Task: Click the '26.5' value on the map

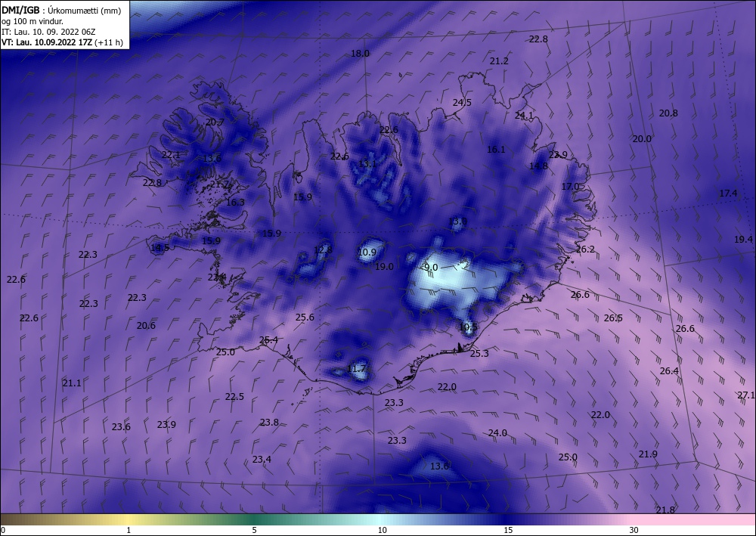Action: 613,318
